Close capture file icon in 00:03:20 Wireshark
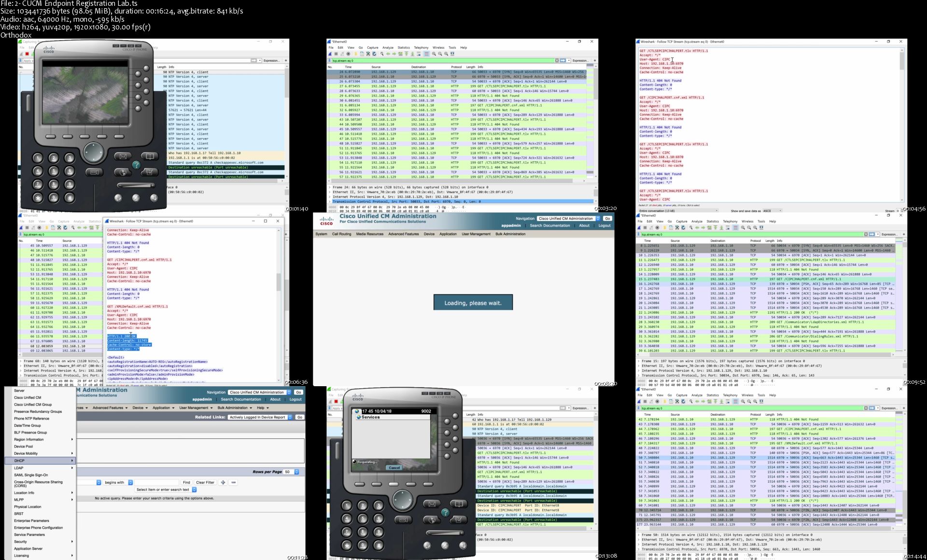 [x=368, y=54]
